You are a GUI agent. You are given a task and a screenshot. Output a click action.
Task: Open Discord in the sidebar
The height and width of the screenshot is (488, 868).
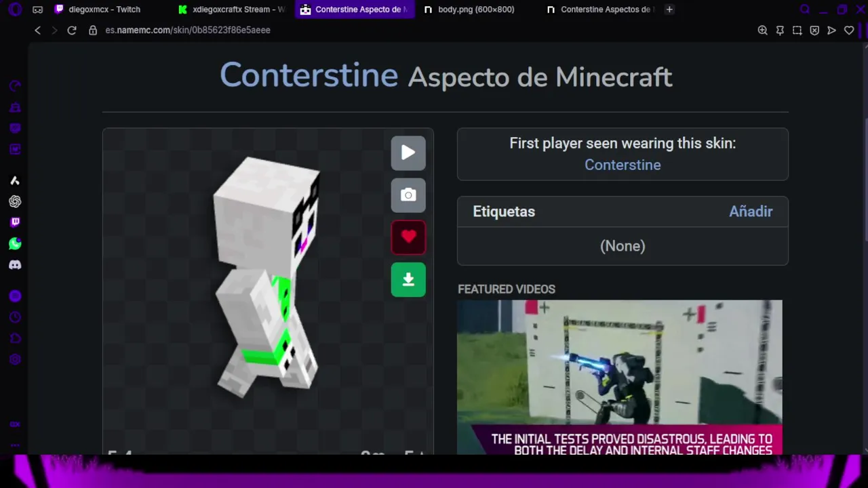pos(15,264)
